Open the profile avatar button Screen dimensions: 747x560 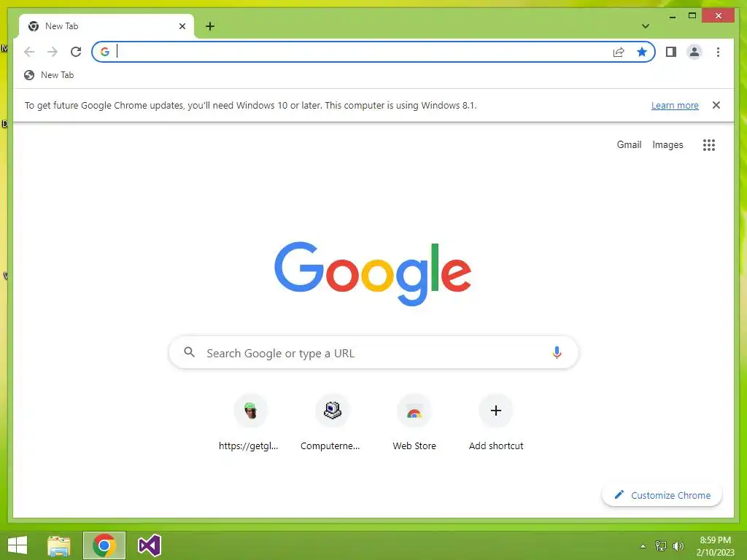pyautogui.click(x=694, y=52)
